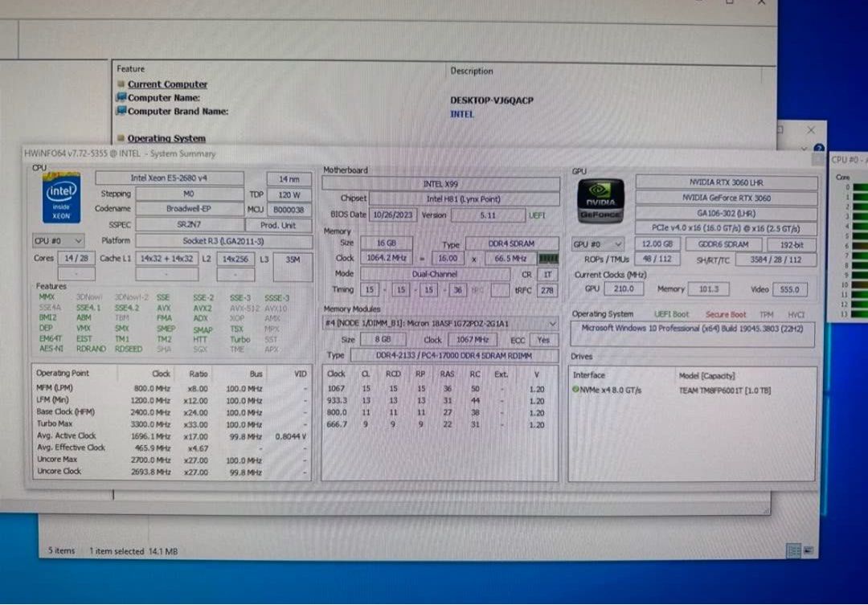Open the GPU #0 selector dropdown
The width and height of the screenshot is (868, 605).
tap(597, 244)
